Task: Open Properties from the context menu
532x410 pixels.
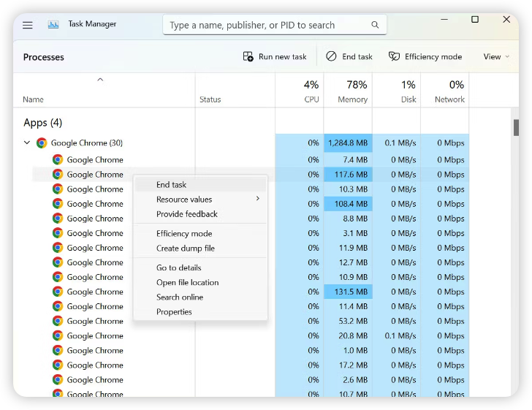Action: click(200, 311)
